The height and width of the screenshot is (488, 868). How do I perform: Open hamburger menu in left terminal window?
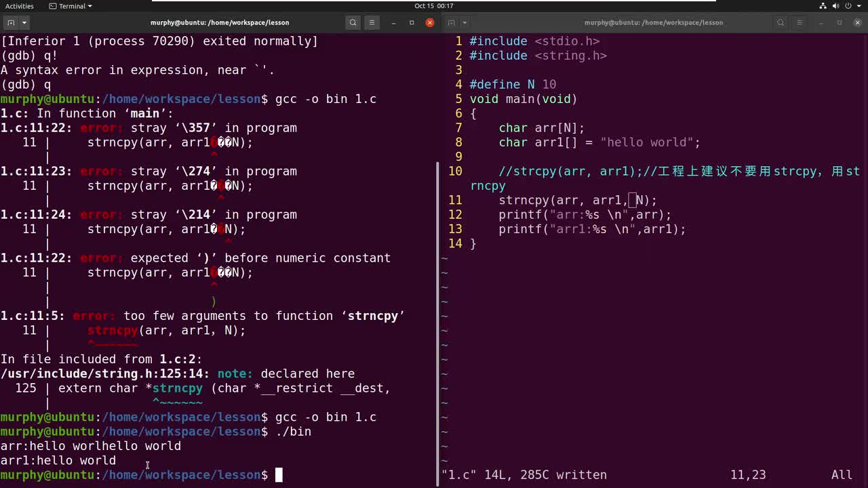(372, 22)
